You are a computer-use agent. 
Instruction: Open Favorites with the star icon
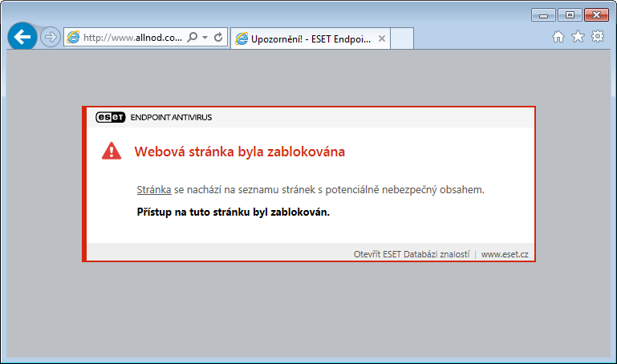coord(578,37)
